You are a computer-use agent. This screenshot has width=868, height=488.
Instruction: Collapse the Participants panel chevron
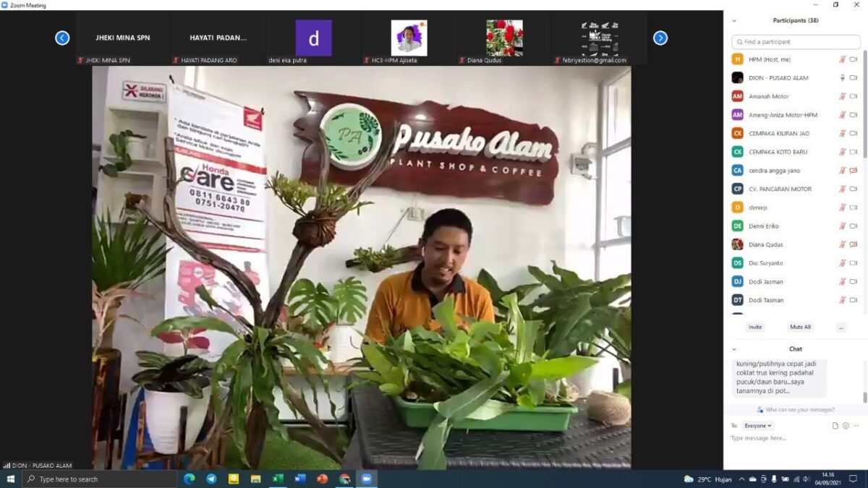click(734, 21)
